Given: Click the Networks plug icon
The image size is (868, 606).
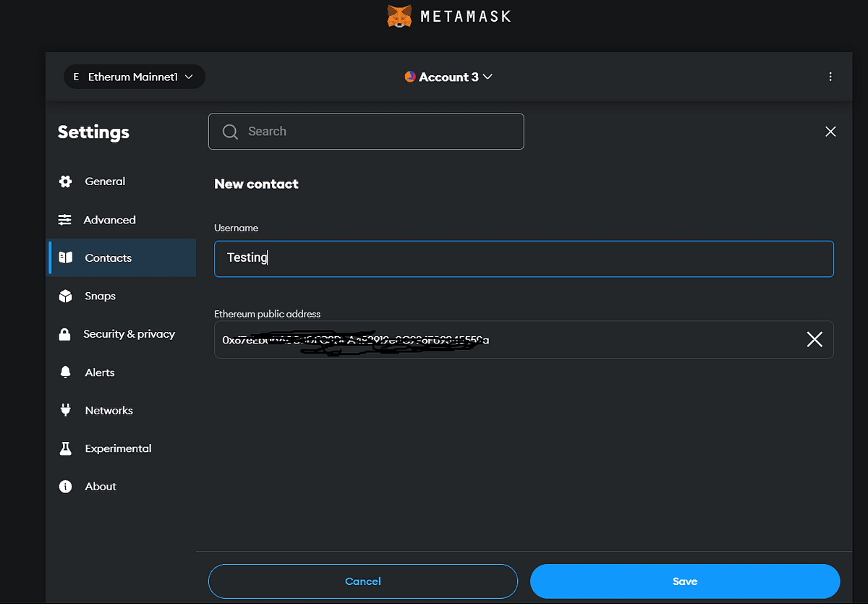Looking at the screenshot, I should tap(65, 410).
